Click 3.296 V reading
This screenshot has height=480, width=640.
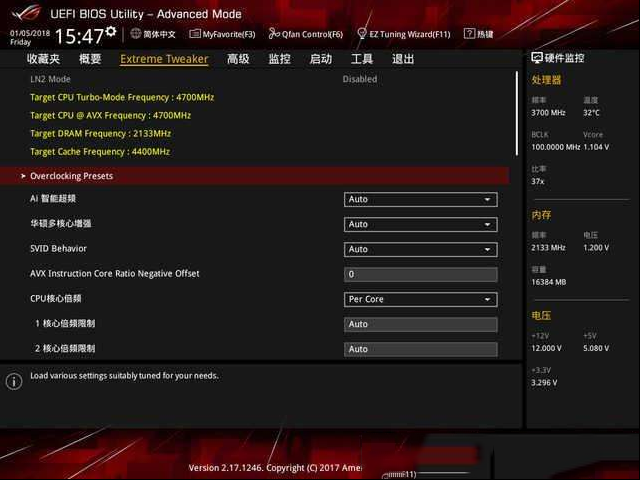[x=544, y=383]
